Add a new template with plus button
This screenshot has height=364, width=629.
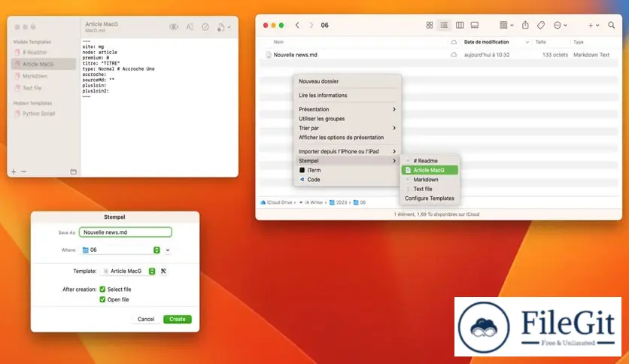pos(14,171)
